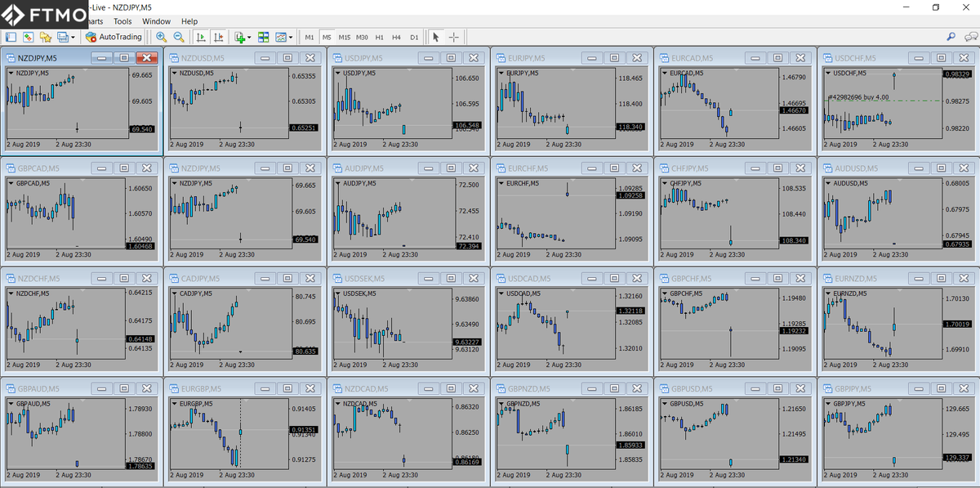
Task: Click the '#42982696 buy 4.00' order line
Action: point(858,97)
